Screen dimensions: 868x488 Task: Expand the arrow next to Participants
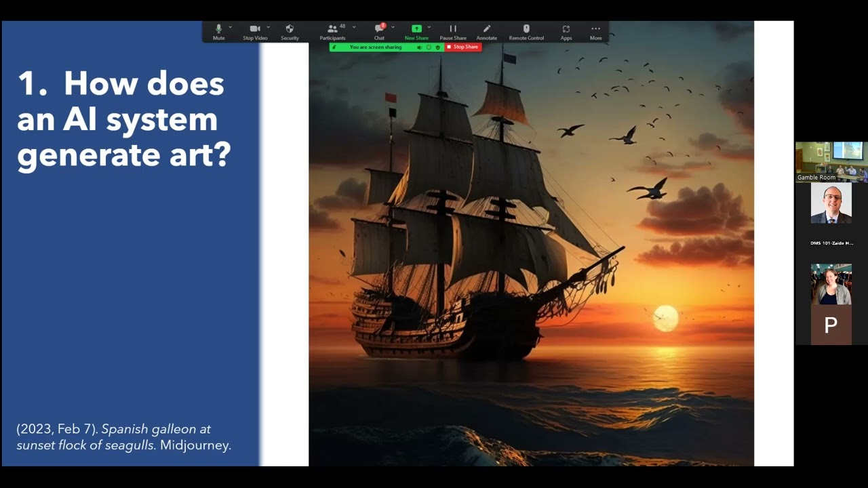click(x=354, y=27)
